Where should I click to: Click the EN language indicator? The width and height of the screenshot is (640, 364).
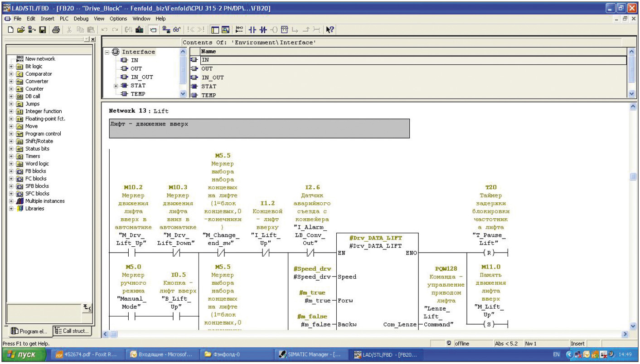(556, 354)
